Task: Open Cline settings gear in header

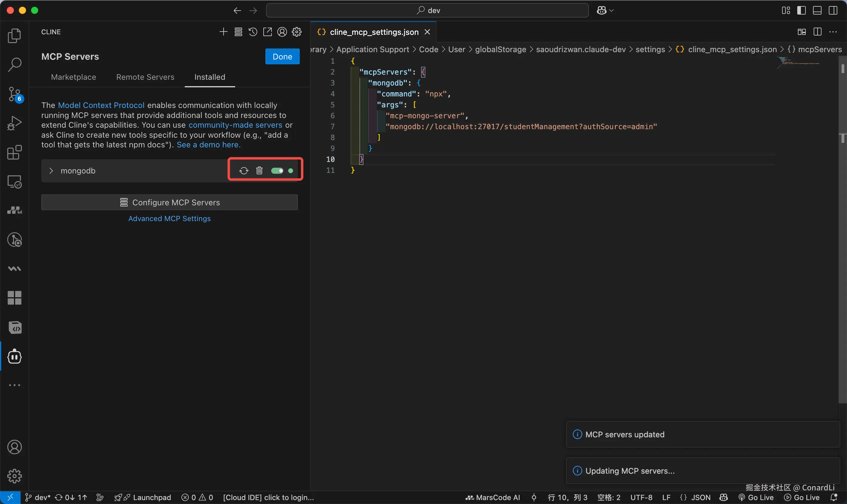Action: 297,32
